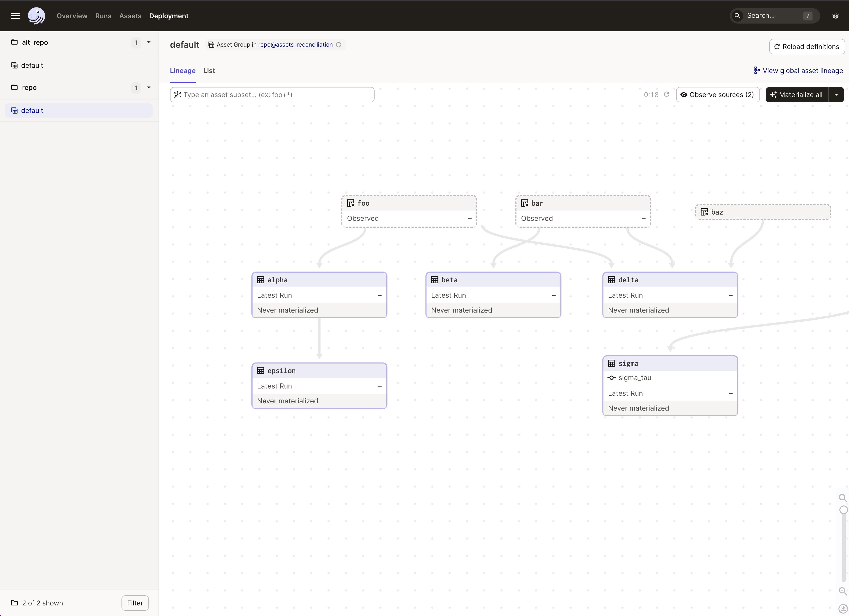The width and height of the screenshot is (849, 616).
Task: Open the repo@assets_reconciliation link
Action: 295,44
